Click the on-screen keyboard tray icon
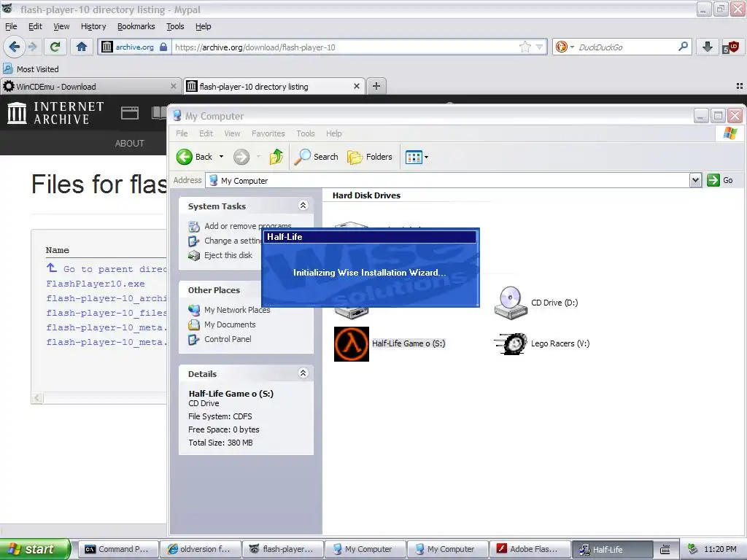747x560 pixels. click(x=665, y=549)
